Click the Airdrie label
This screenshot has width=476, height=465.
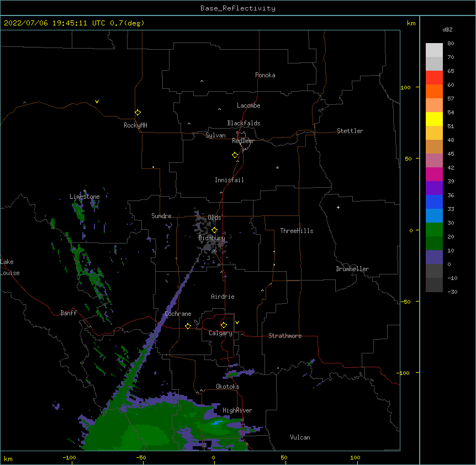coord(223,297)
